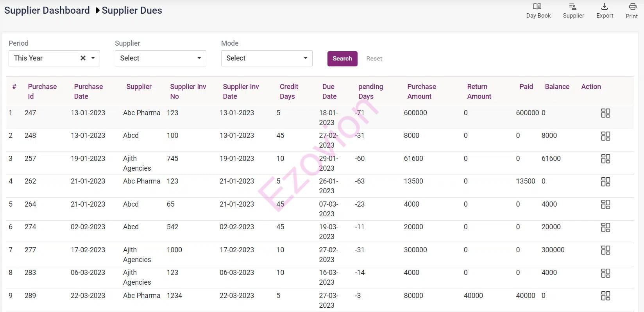This screenshot has height=312, width=644.
Task: Reset the filters
Action: pos(374,59)
